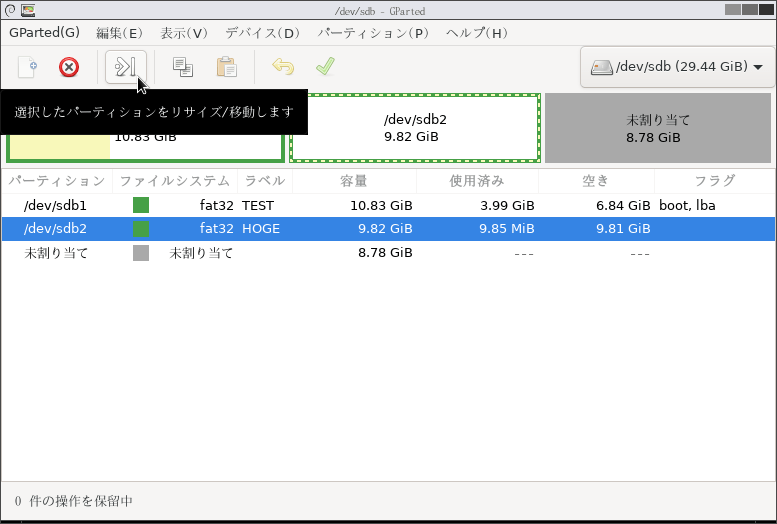Click the 容量 column header
This screenshot has width=777, height=524.
click(x=354, y=180)
